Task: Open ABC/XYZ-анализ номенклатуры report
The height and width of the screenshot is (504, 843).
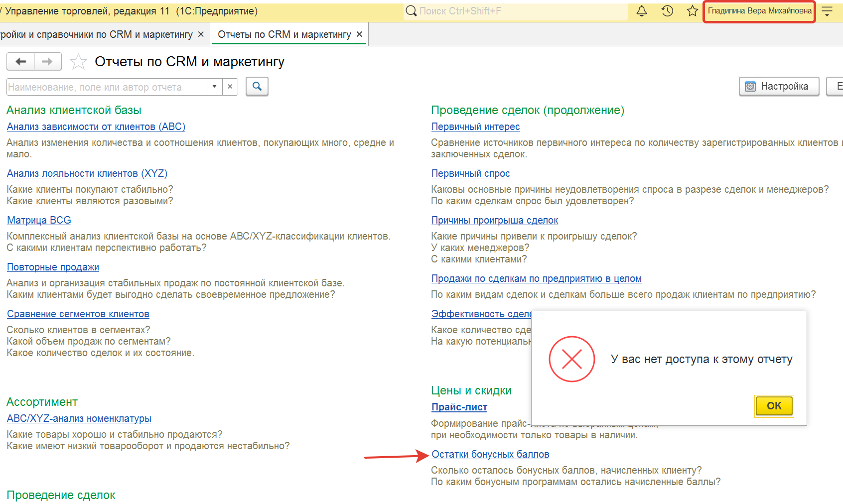Action: [79, 418]
